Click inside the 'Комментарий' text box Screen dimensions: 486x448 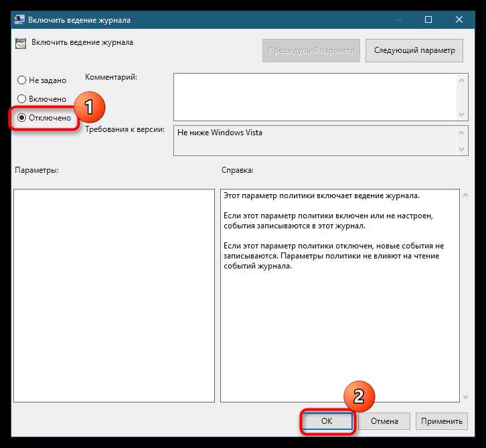click(315, 97)
